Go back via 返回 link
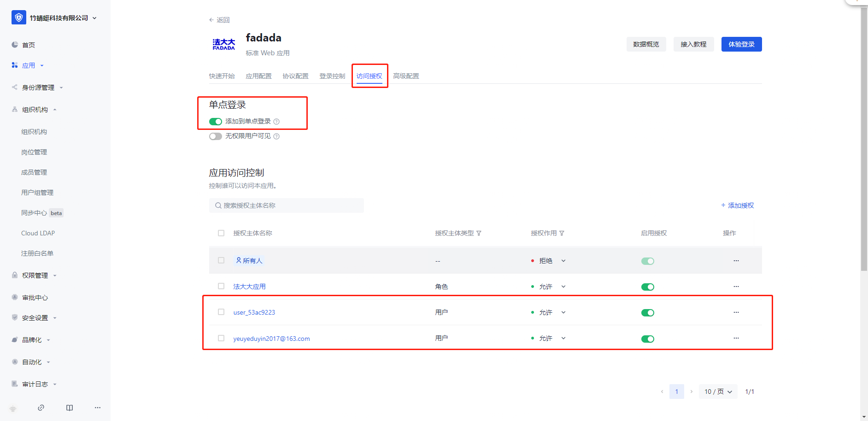The image size is (868, 421). coord(219,20)
